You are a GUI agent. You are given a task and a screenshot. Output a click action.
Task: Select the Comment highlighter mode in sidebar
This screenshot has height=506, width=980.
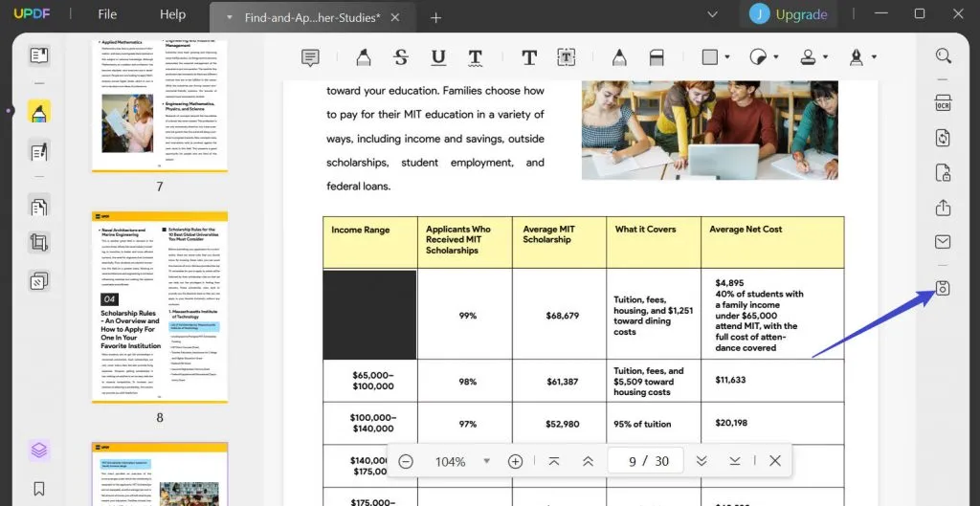tap(39, 112)
